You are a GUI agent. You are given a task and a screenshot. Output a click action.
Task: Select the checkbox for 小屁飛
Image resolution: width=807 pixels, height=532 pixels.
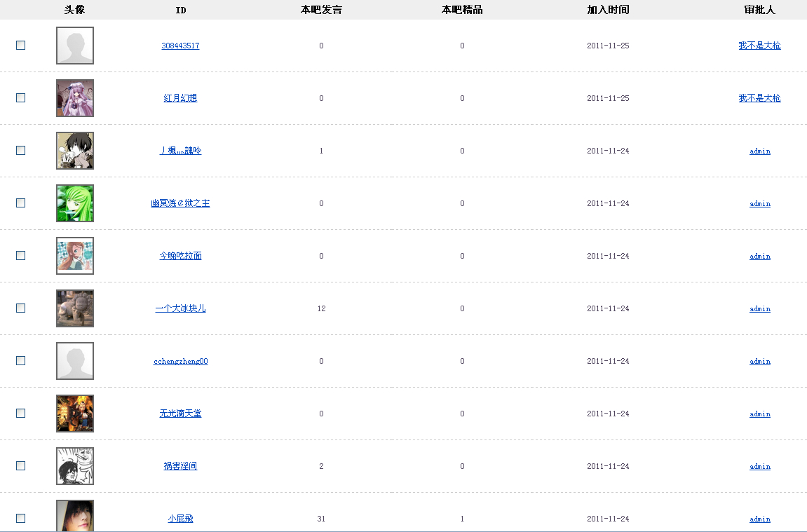[x=20, y=518]
